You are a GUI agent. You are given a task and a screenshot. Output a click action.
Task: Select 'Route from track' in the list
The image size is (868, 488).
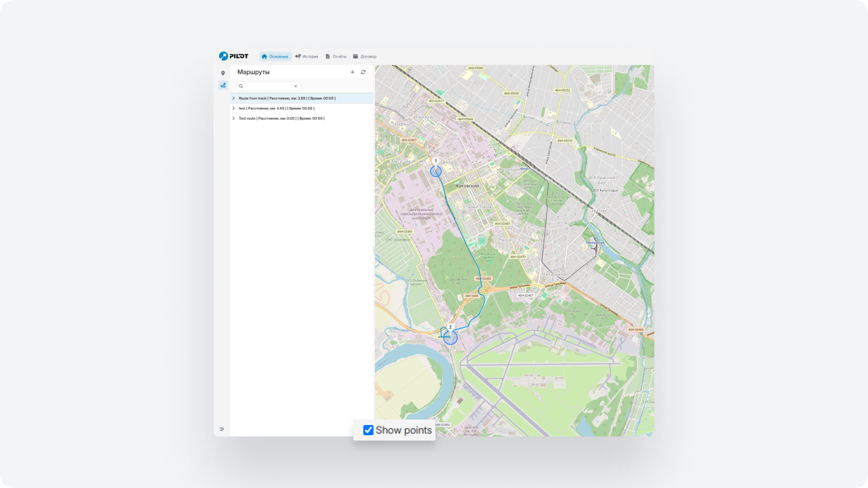[x=287, y=98]
